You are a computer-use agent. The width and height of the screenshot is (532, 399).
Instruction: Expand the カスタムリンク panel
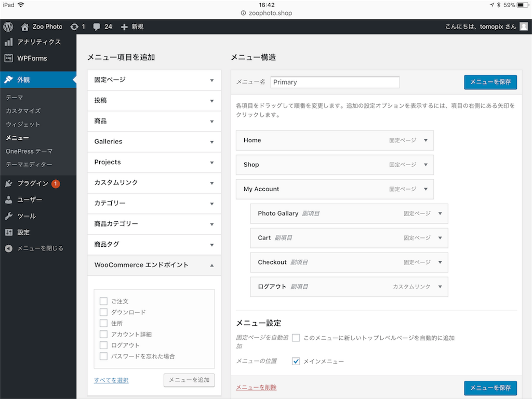[x=154, y=183]
